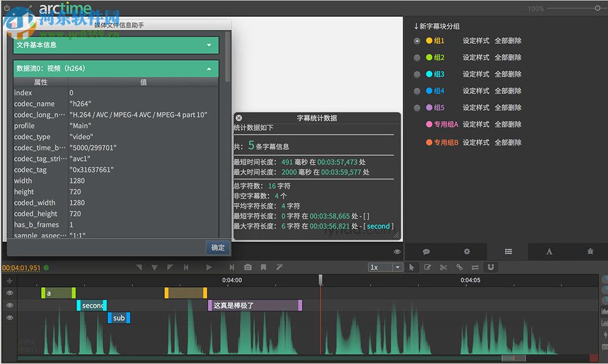Collapse the 数据流0: 视频 (h264) section
This screenshot has width=608, height=364.
[209, 68]
